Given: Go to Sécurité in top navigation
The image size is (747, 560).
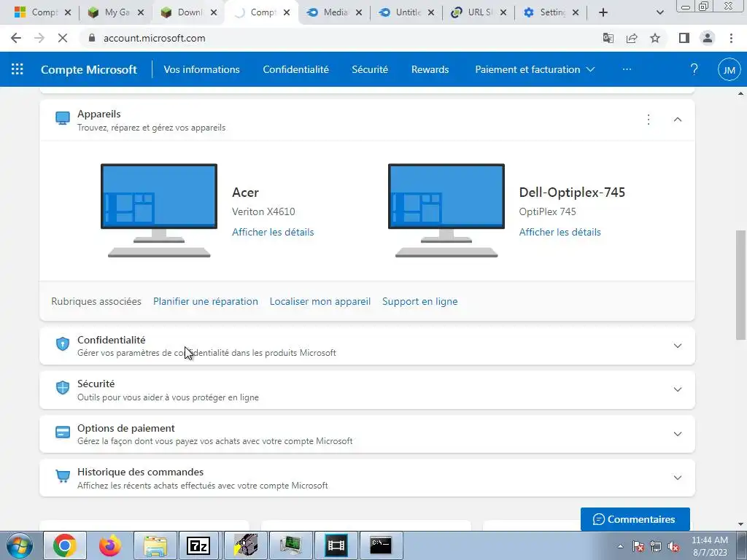Looking at the screenshot, I should tap(370, 69).
